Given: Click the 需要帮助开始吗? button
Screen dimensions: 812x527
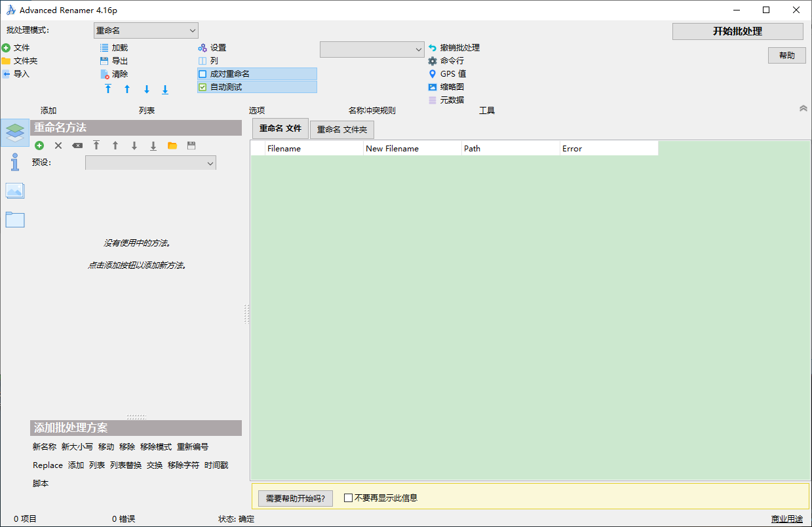Looking at the screenshot, I should (295, 499).
